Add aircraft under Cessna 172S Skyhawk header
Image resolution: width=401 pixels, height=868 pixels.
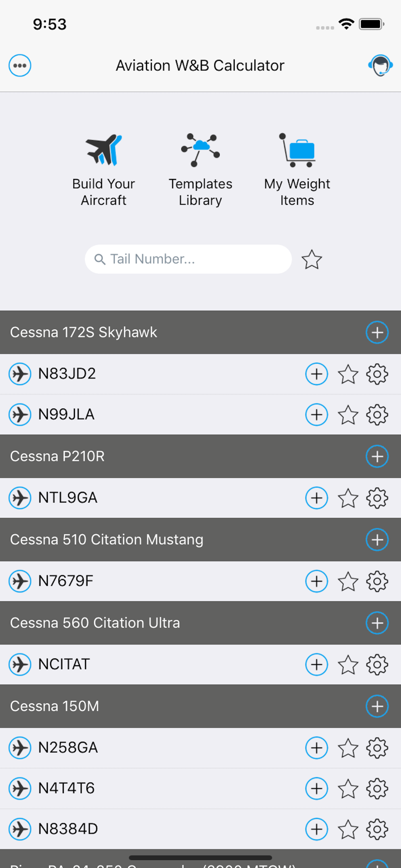click(x=377, y=332)
